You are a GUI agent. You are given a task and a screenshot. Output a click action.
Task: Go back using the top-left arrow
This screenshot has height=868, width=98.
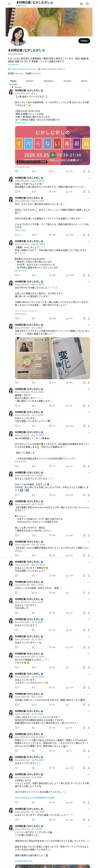(x=9, y=4)
